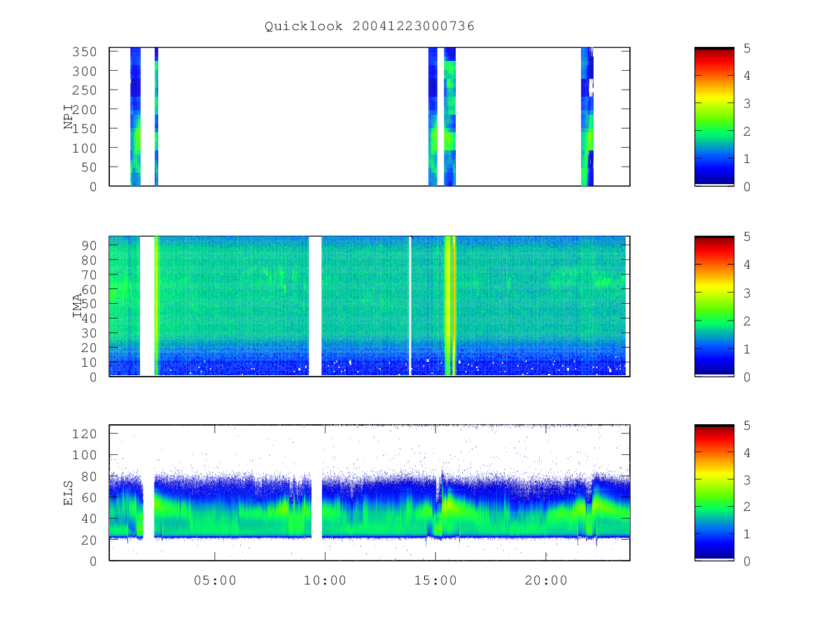Click the Quicklook 20041223000736 title

pos(370,27)
